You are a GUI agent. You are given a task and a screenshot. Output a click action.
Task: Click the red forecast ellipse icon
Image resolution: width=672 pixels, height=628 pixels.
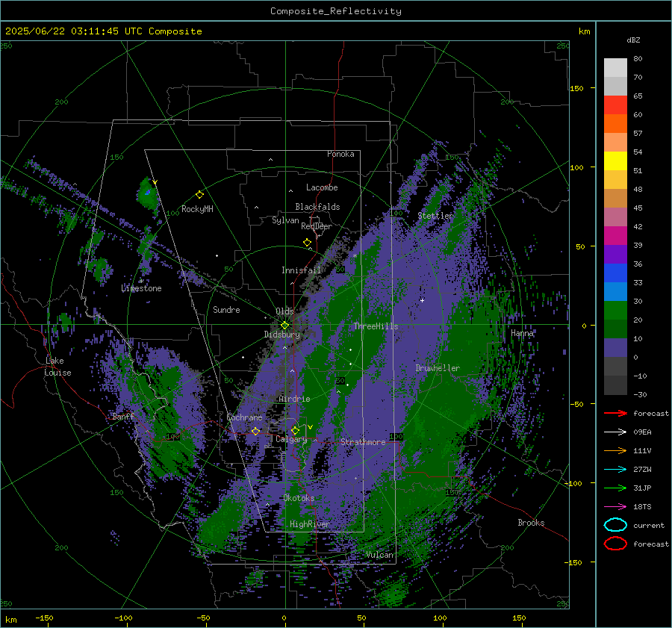[615, 544]
